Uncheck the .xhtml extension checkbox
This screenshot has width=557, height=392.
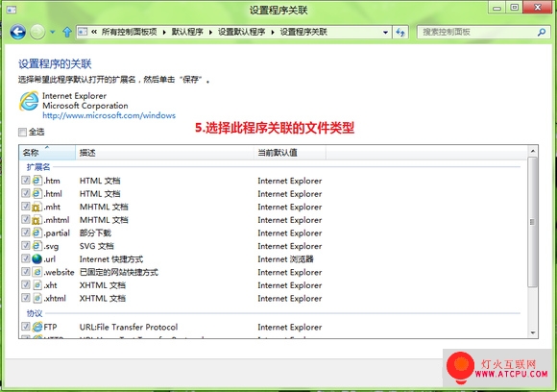click(25, 298)
